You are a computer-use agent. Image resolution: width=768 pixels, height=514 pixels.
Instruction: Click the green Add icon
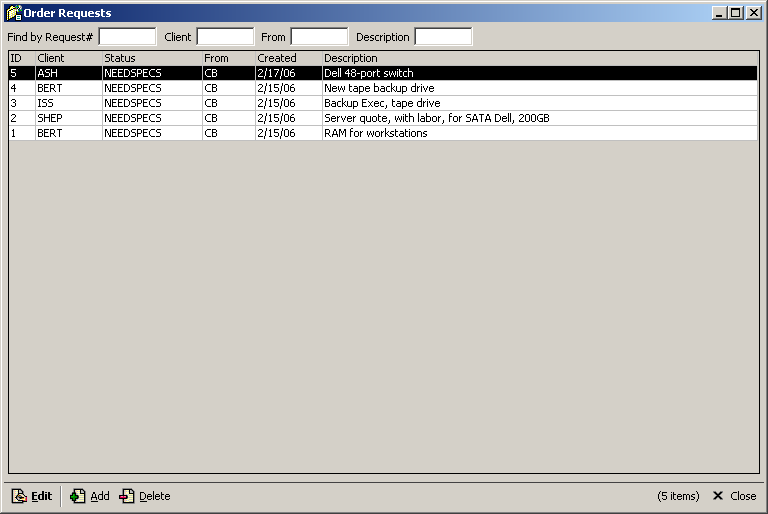[x=78, y=496]
